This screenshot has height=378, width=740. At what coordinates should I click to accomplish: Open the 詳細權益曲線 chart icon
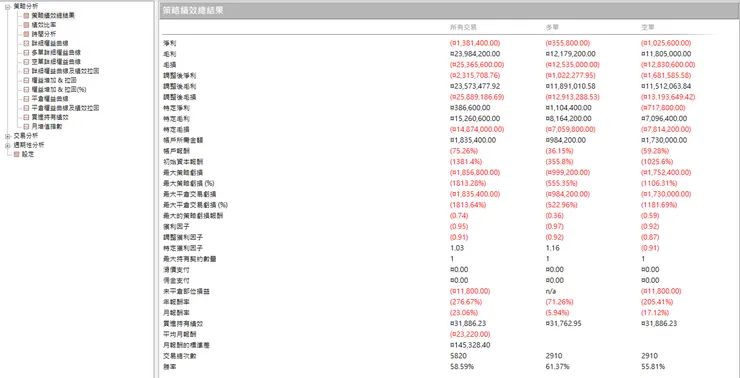click(x=26, y=43)
